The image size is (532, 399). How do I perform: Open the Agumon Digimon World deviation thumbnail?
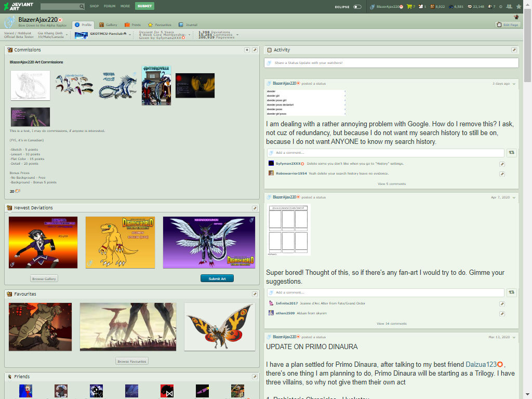coord(120,243)
